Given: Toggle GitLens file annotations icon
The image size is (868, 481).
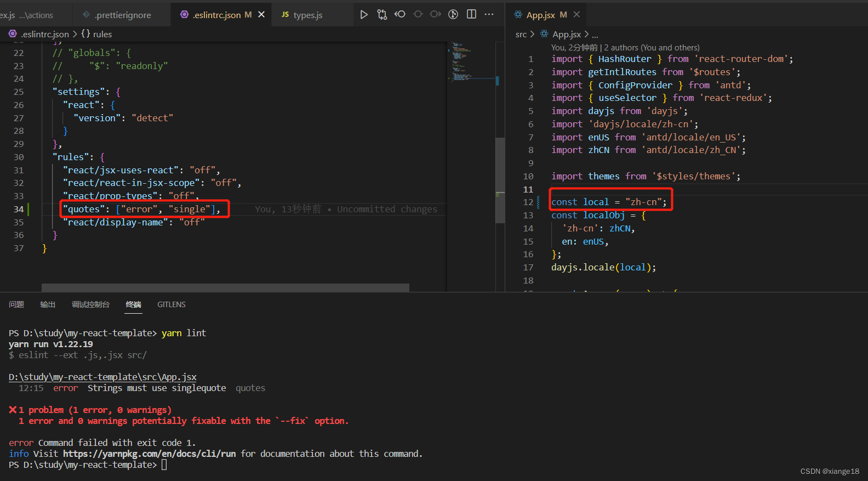Looking at the screenshot, I should point(453,14).
